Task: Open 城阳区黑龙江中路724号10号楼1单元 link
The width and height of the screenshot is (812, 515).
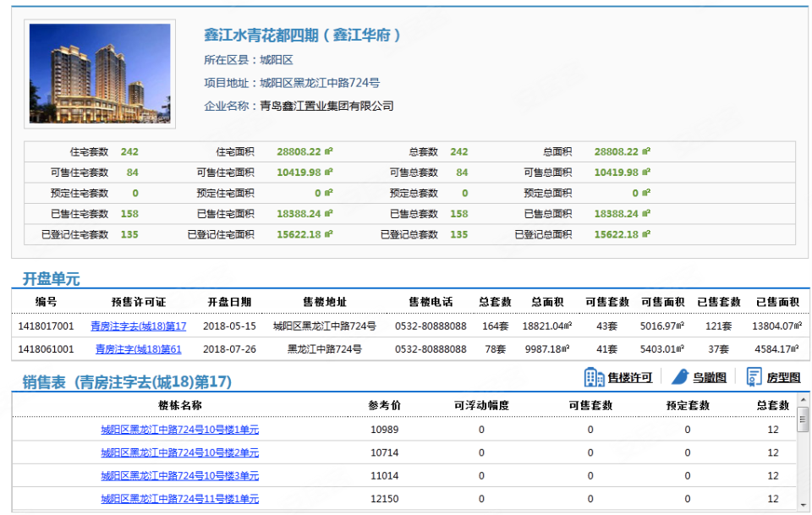Action: tap(179, 430)
